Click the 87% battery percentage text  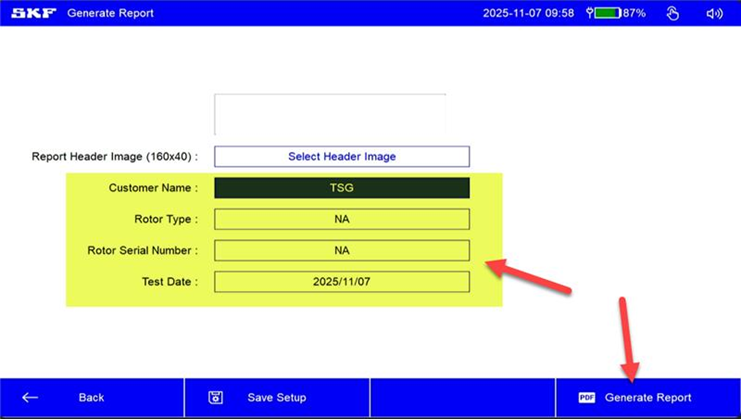tap(634, 13)
